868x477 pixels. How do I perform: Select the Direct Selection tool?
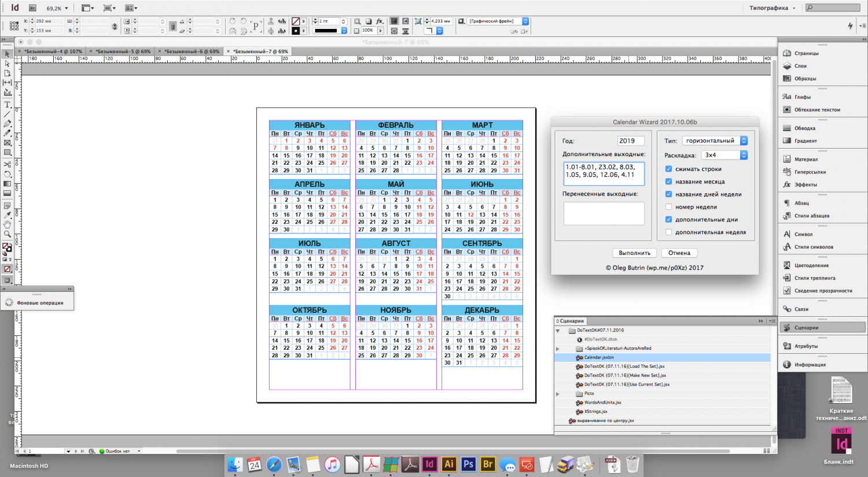pyautogui.click(x=8, y=64)
